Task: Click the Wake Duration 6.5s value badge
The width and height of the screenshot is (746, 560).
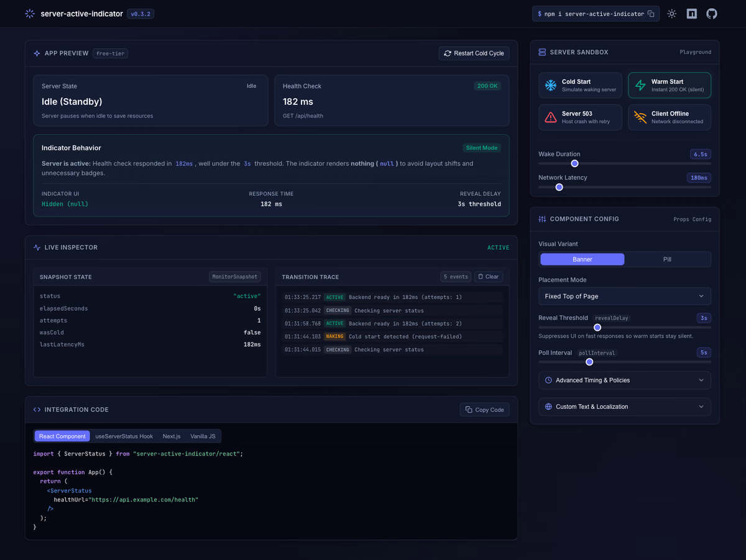Action: [701, 154]
